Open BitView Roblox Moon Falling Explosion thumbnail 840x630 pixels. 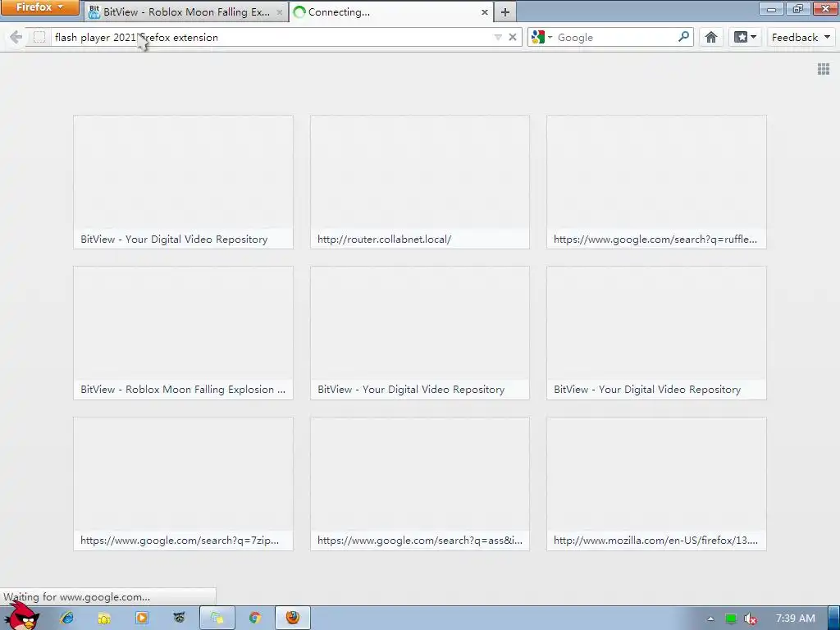click(183, 333)
